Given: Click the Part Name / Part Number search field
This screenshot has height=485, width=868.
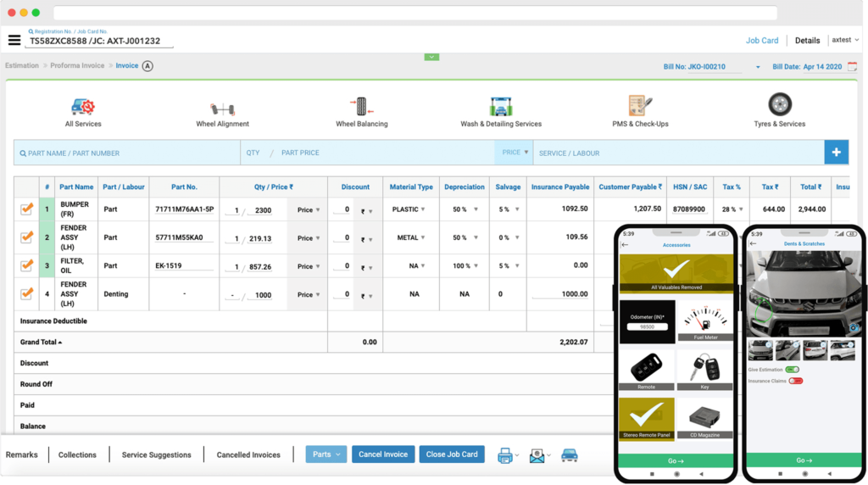Looking at the screenshot, I should 127,153.
